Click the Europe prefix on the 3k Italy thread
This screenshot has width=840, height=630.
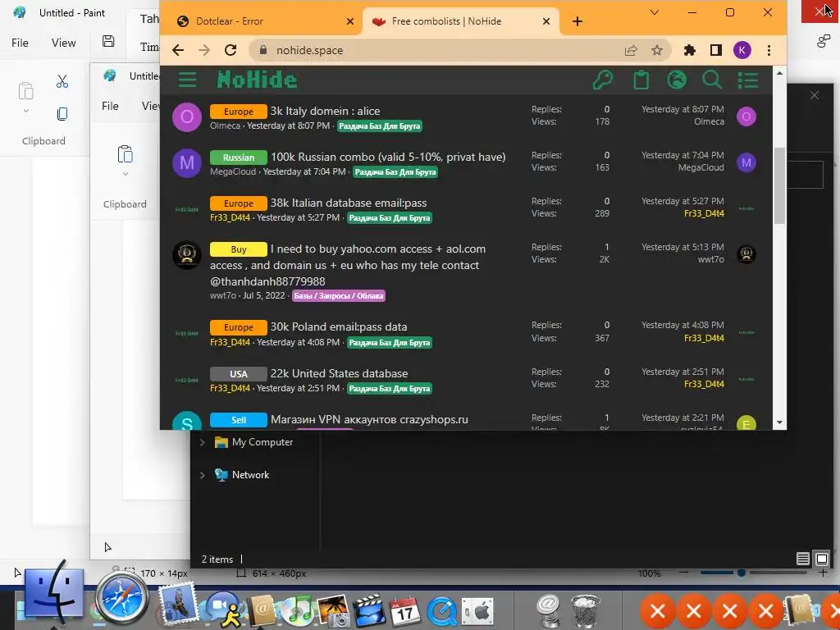click(239, 112)
